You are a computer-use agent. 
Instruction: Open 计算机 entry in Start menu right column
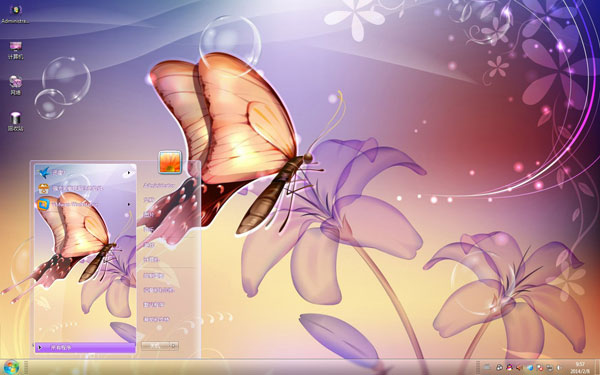tap(152, 259)
